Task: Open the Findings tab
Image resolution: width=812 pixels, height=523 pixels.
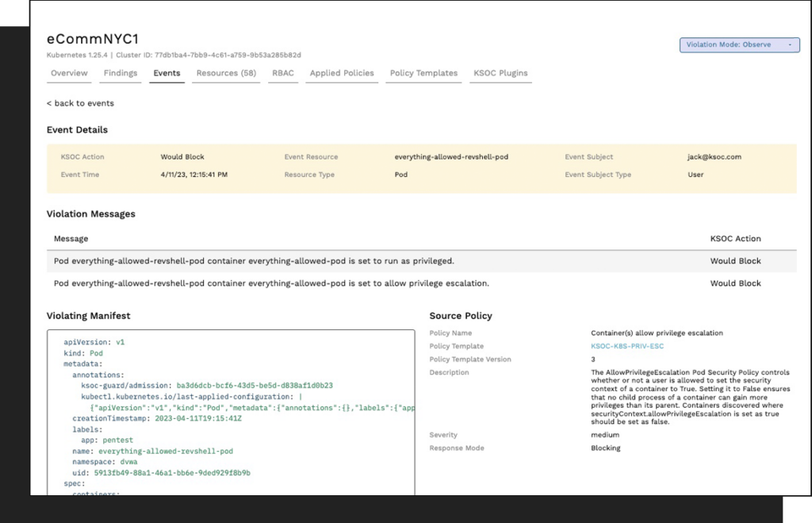Action: tap(121, 73)
